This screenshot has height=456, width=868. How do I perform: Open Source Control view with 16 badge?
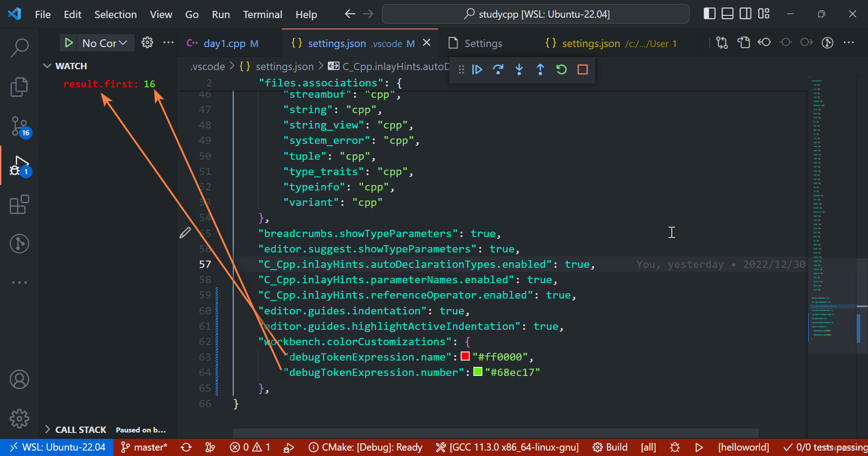click(x=19, y=126)
